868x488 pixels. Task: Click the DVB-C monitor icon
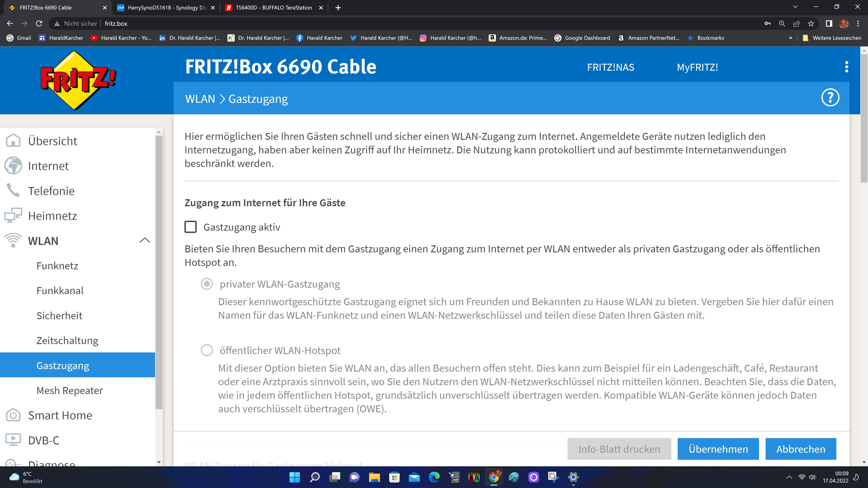(13, 440)
